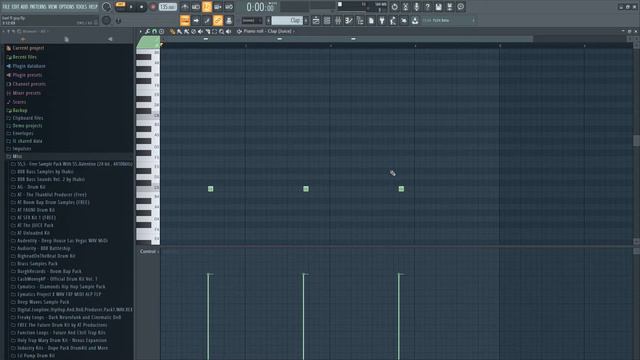Screen dimensions: 640x360
Task: Toggle the piano roll magnet snap icon
Action: pos(154,31)
